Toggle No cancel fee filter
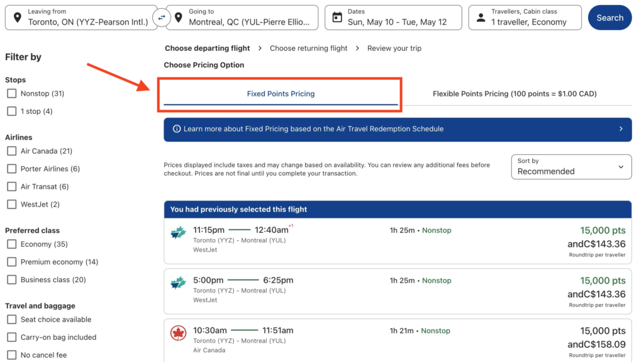Viewport: 644px width, 362px height. [12, 354]
